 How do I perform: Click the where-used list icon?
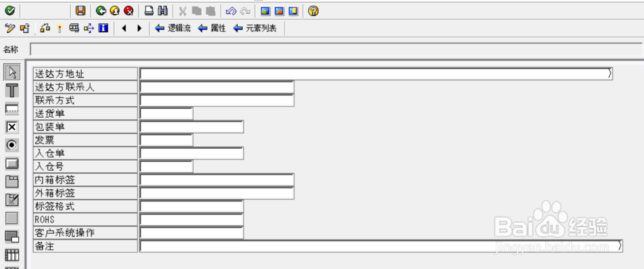point(74,28)
